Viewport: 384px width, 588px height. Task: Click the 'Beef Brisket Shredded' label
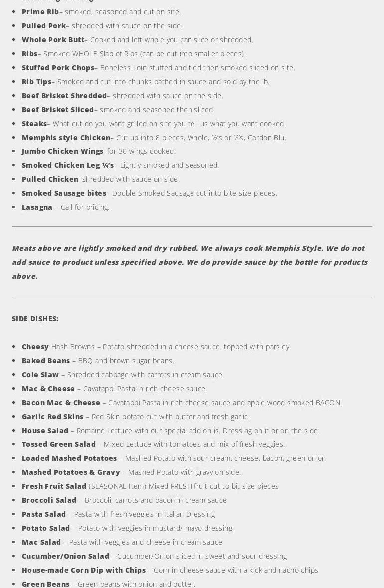64,95
